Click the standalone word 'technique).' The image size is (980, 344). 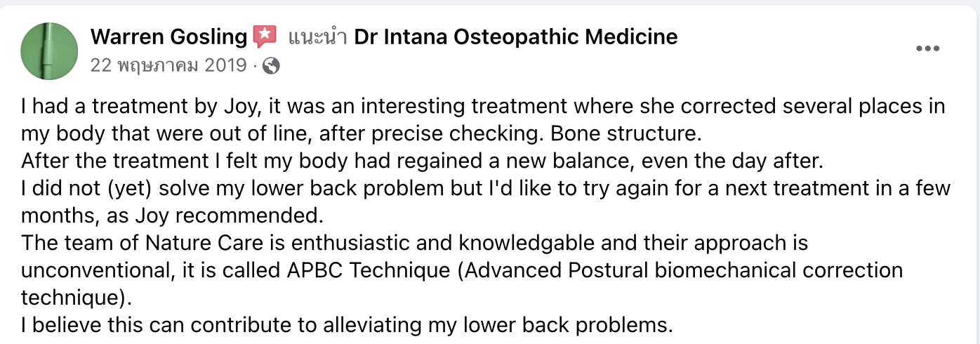(77, 298)
